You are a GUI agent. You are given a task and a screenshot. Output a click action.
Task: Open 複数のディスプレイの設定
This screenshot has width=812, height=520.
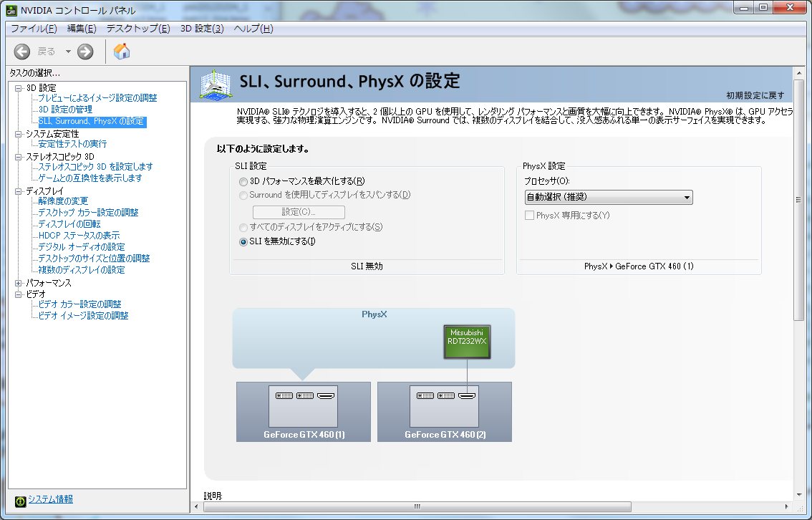coord(82,270)
